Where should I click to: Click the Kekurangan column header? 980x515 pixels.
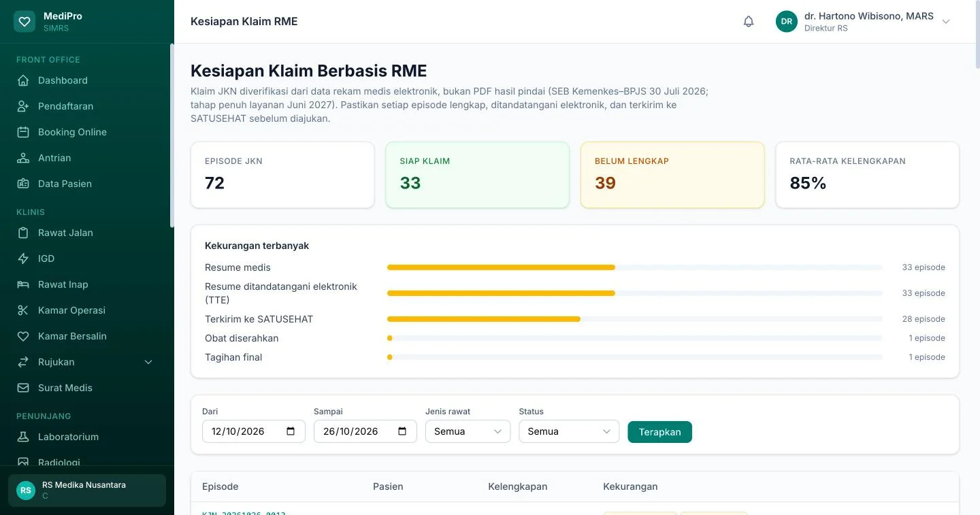point(630,486)
